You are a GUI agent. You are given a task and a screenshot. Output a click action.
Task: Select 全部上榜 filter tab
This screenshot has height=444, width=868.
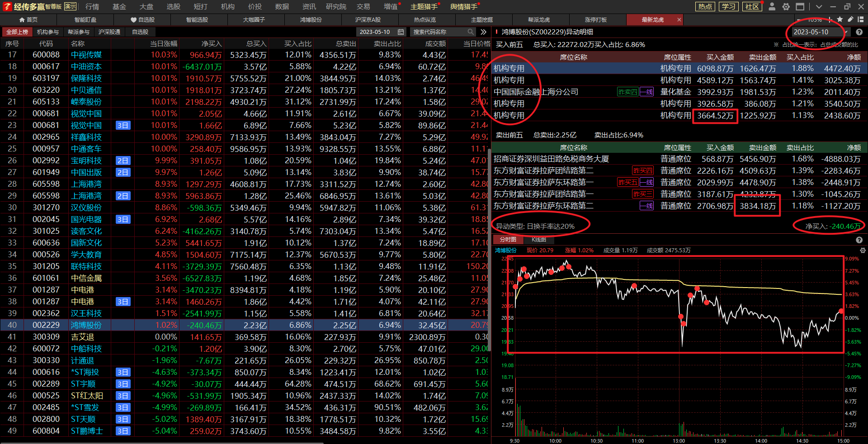17,32
